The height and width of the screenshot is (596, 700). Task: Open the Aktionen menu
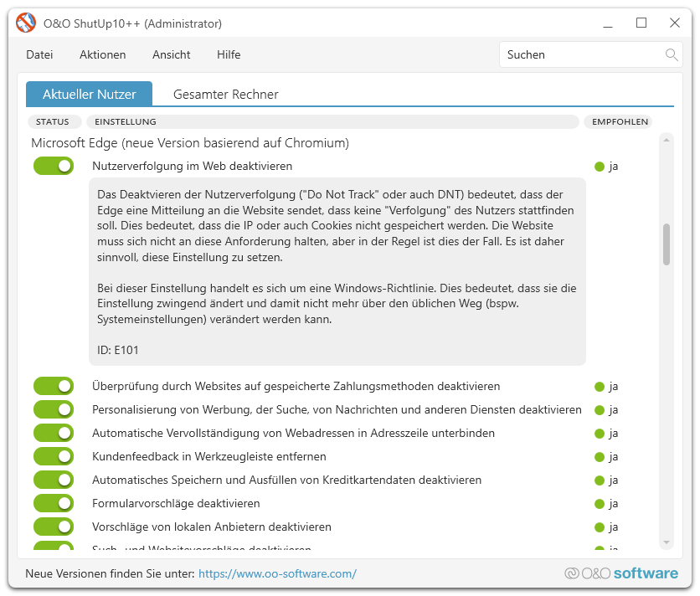pyautogui.click(x=103, y=54)
